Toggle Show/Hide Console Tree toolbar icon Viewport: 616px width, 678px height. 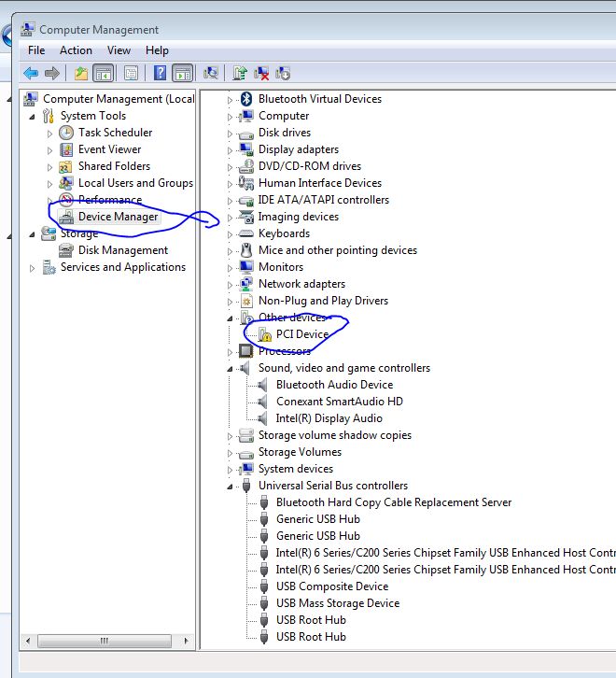[x=104, y=73]
